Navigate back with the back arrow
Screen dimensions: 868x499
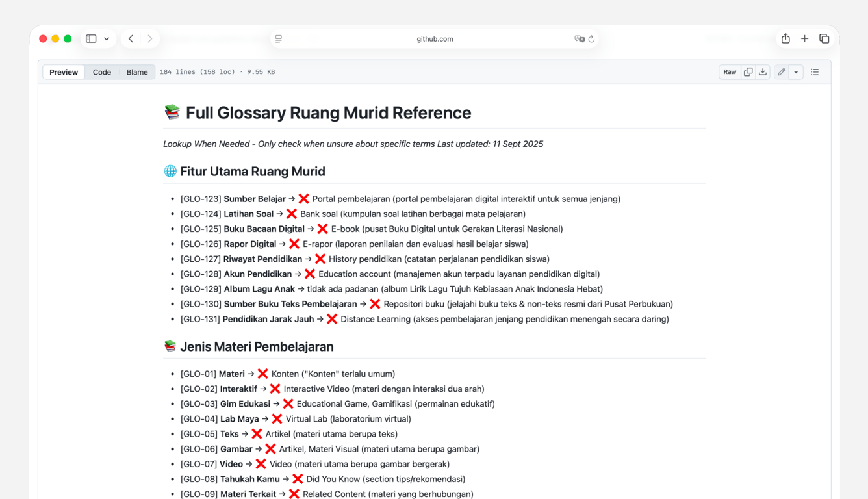[x=129, y=38]
